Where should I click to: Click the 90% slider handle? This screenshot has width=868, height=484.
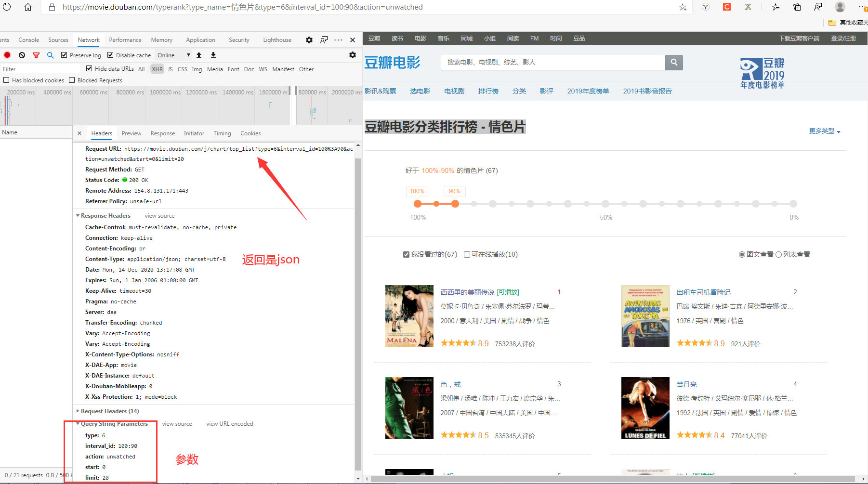coord(455,204)
